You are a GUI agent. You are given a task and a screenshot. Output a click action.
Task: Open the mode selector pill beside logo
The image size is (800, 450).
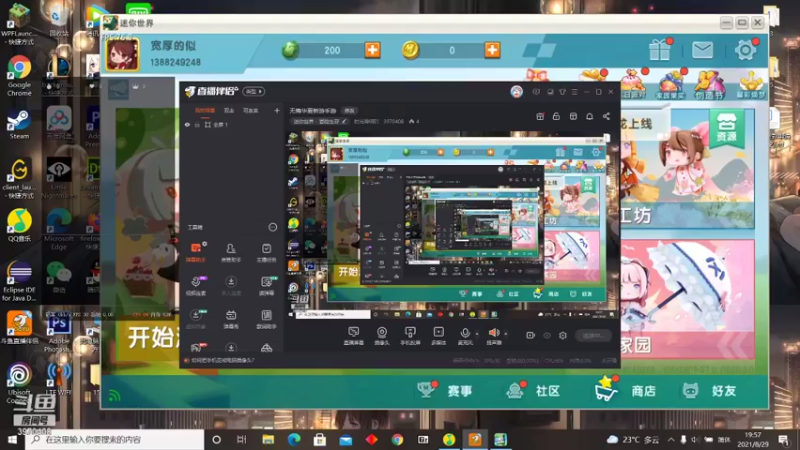click(254, 91)
